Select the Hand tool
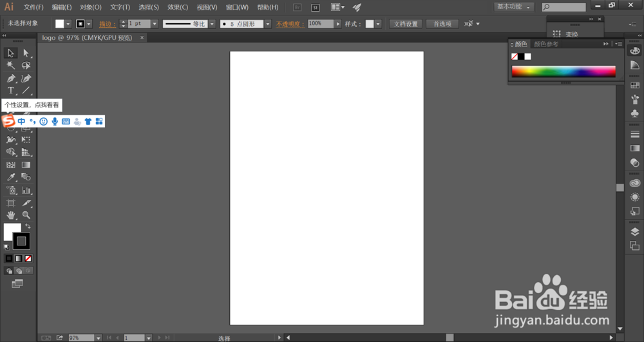Viewport: 644px width, 342px height. coord(11,214)
